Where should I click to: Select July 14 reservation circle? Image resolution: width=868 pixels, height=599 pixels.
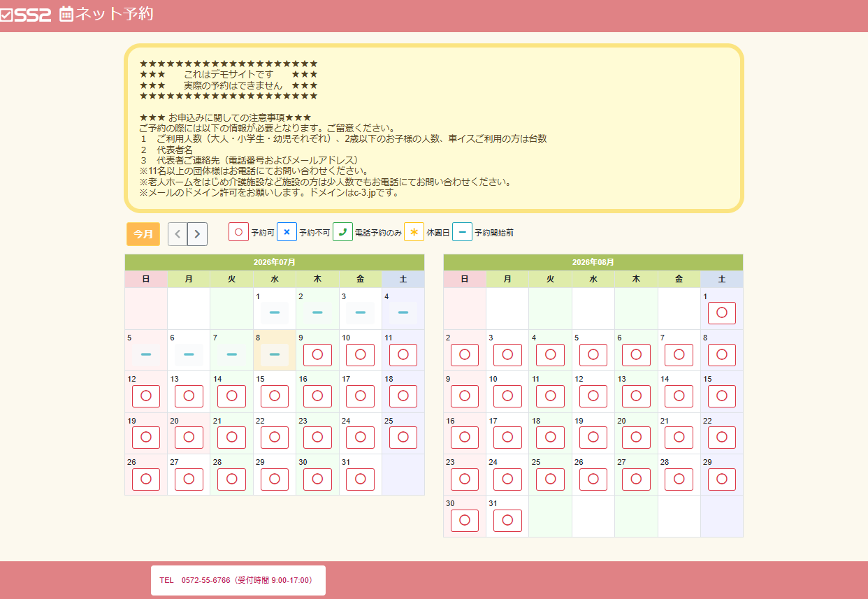click(x=231, y=396)
